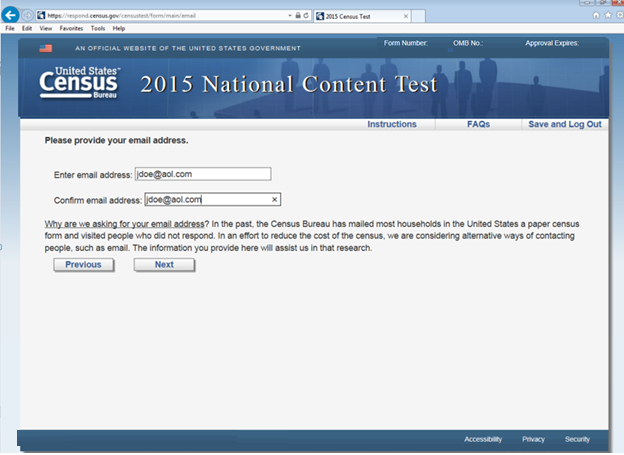The image size is (624, 455).
Task: Click the site favicon in address bar
Action: (x=41, y=16)
